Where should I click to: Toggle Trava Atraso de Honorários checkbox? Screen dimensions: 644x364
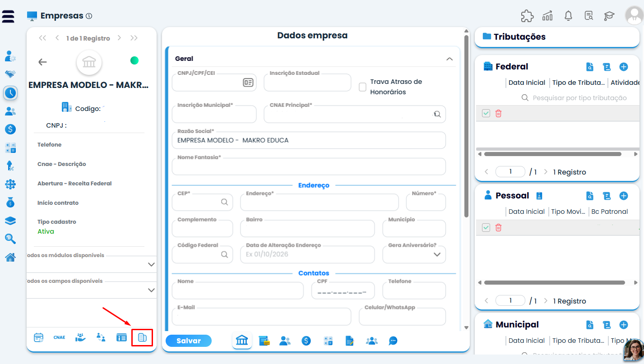pyautogui.click(x=362, y=87)
